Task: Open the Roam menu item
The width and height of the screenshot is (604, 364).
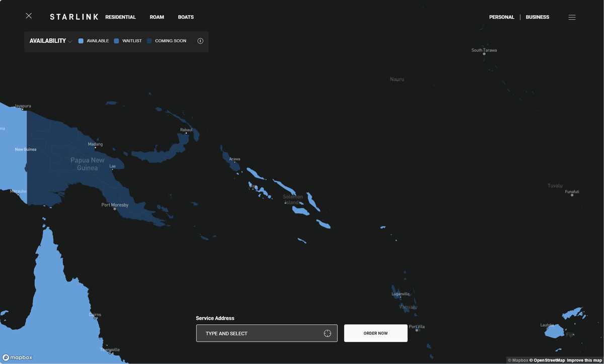Action: point(157,17)
